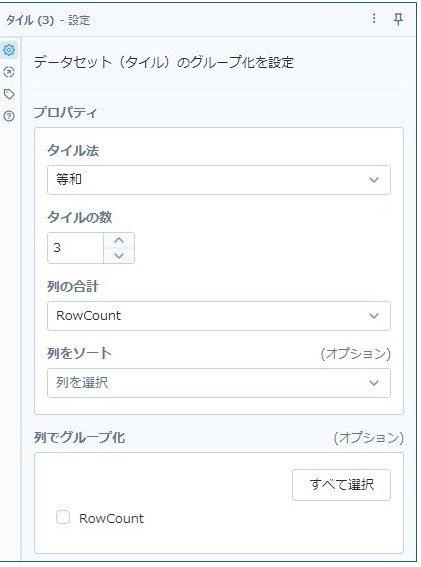
Task: Click the タイル (3) - 設定 panel title
Action: 48,20
